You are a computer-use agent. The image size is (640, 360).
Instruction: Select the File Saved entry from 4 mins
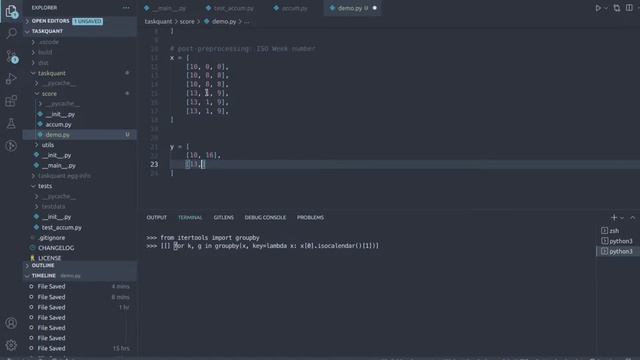[x=80, y=287]
